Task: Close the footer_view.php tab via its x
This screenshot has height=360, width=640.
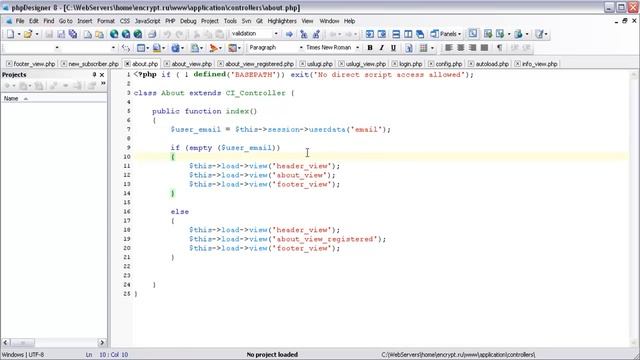Action: [9, 64]
